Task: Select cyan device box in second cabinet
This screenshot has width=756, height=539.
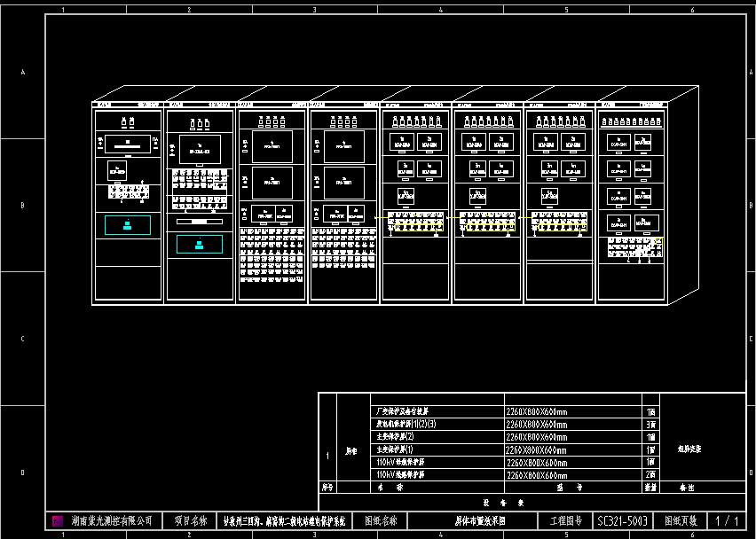Action: point(200,244)
